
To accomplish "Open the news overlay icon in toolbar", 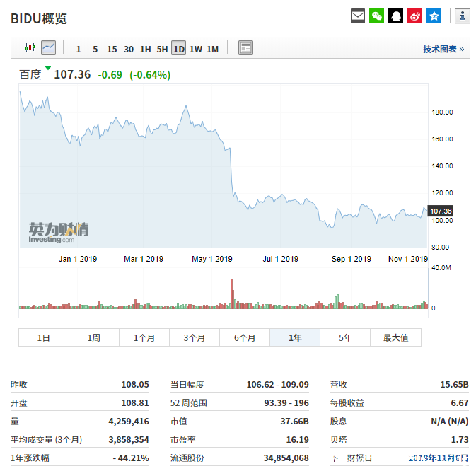I will point(245,48).
